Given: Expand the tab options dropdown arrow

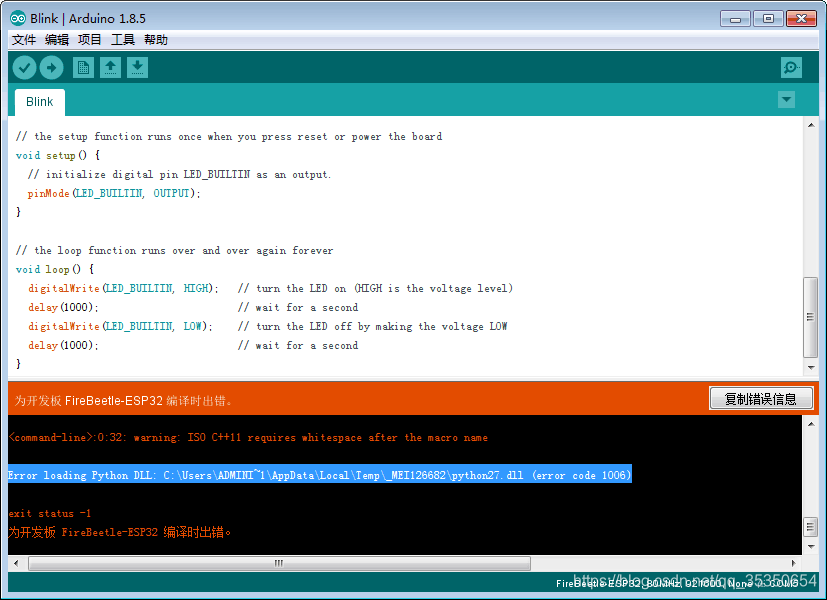Looking at the screenshot, I should point(786,99).
